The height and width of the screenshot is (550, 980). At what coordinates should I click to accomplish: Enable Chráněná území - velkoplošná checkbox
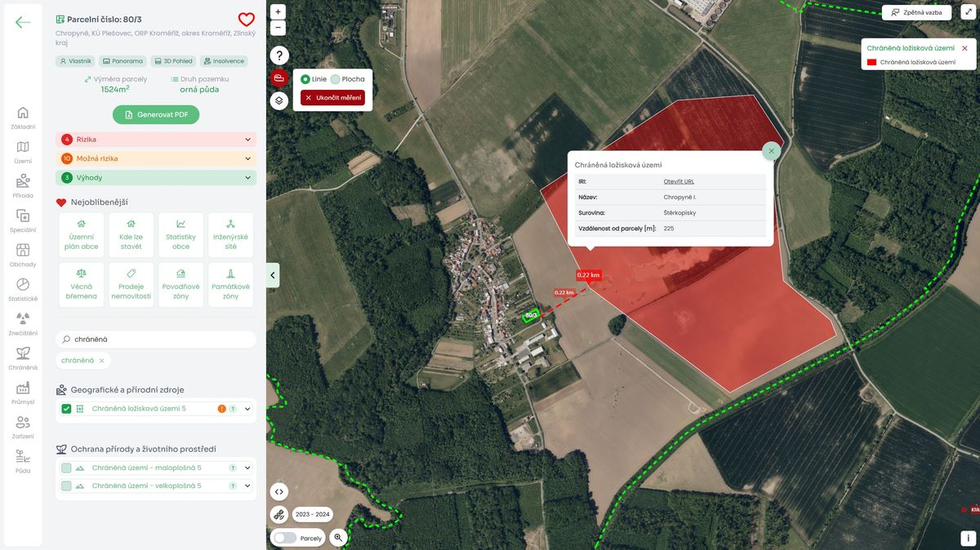66,486
